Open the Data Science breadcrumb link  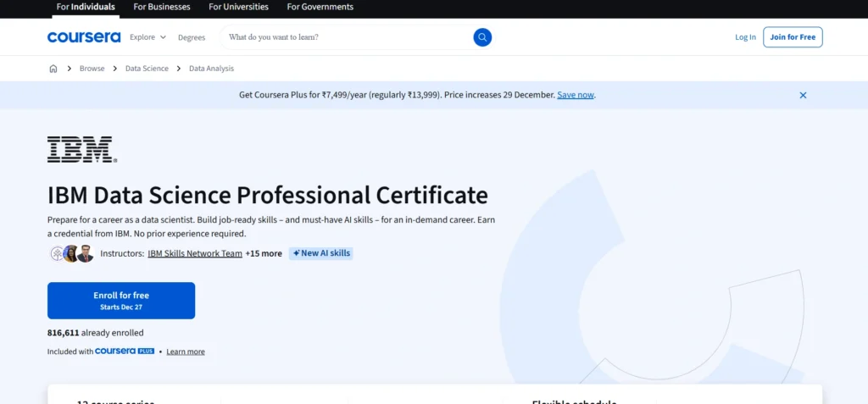pos(147,69)
